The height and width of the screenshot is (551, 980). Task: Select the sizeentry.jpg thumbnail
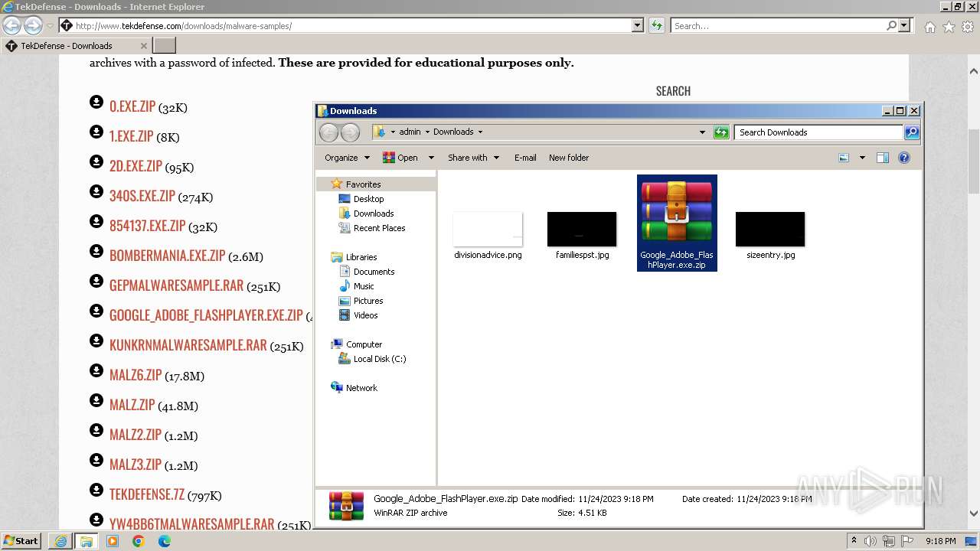(770, 229)
